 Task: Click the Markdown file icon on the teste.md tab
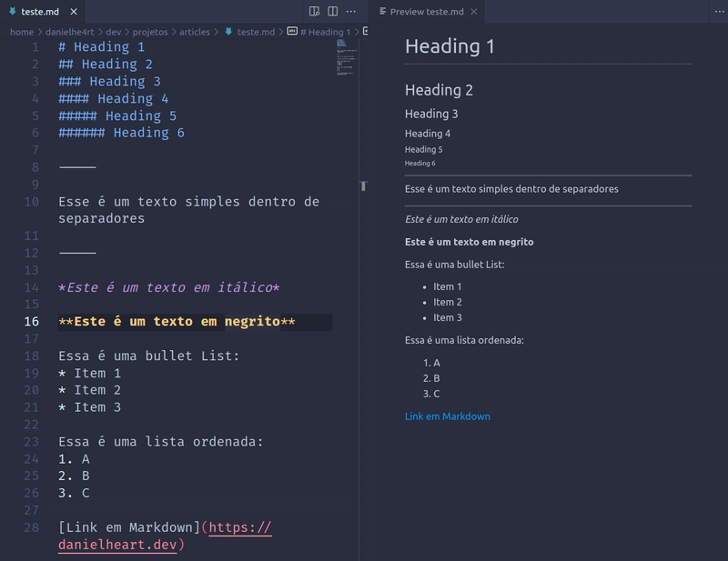click(13, 11)
